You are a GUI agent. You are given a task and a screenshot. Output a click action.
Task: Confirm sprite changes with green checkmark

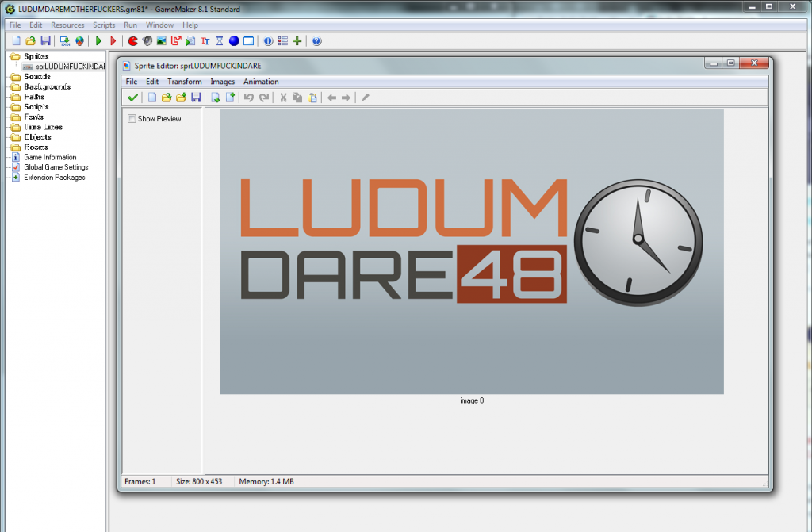pyautogui.click(x=133, y=98)
